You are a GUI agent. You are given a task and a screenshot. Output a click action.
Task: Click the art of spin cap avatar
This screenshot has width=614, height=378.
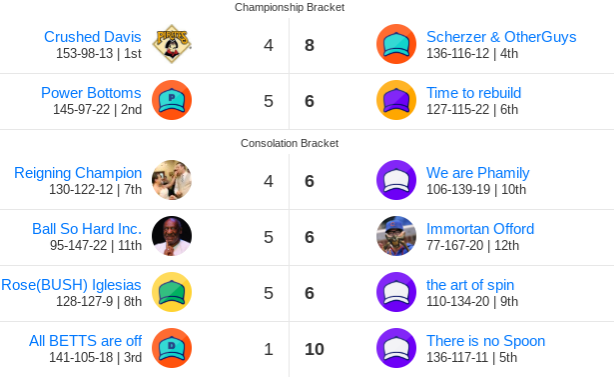[396, 292]
